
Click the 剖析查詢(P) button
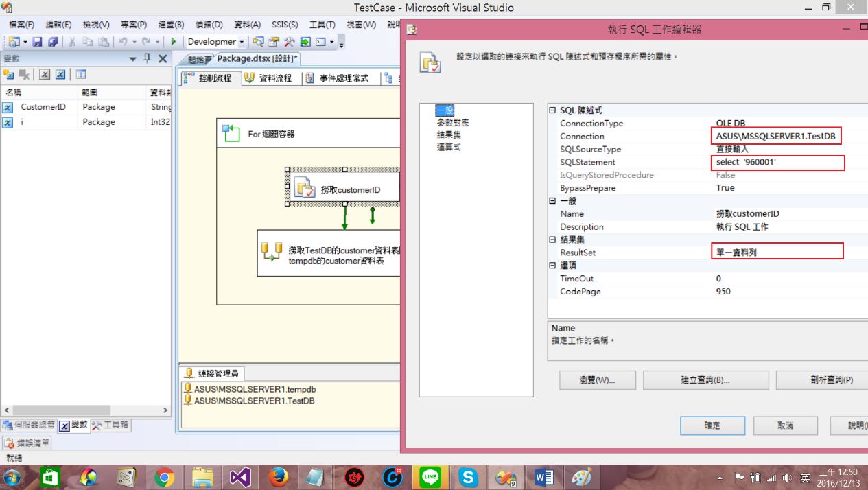822,380
